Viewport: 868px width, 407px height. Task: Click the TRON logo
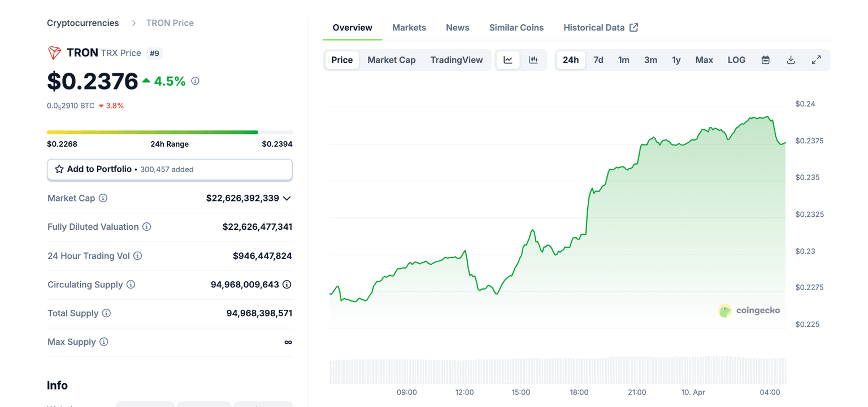(54, 52)
